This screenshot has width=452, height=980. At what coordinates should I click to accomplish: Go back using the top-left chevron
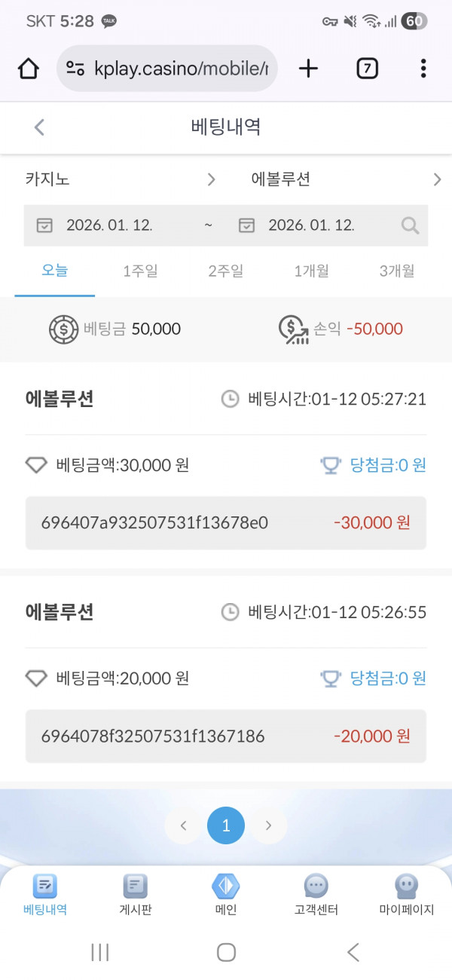click(x=39, y=127)
